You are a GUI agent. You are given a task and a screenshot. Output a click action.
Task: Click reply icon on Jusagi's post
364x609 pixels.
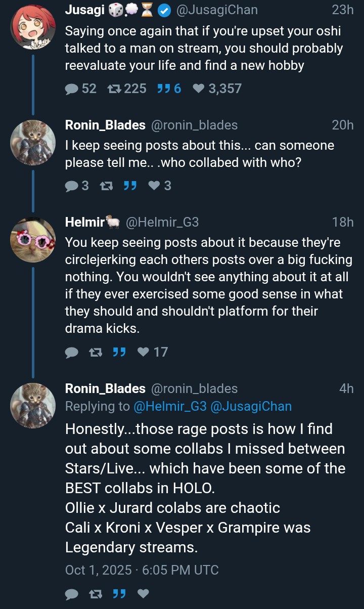[x=72, y=89]
